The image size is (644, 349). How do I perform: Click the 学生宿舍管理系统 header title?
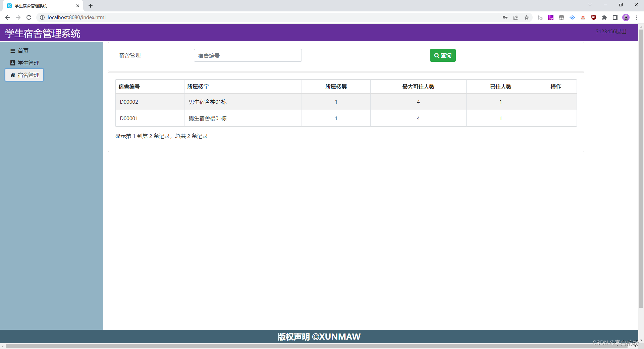click(x=43, y=33)
